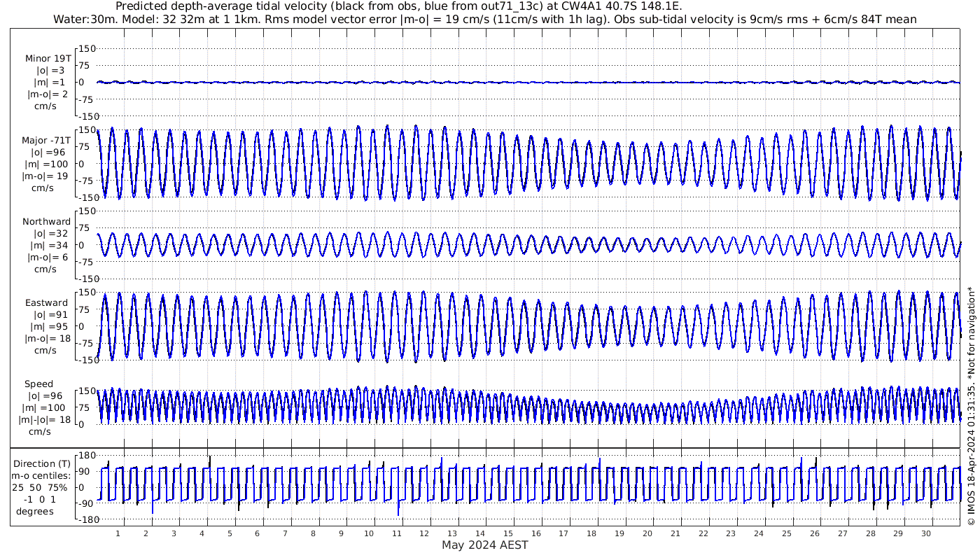The image size is (980, 560).
Task: Click the m-o centiles text in Direction panel
Action: [x=42, y=476]
